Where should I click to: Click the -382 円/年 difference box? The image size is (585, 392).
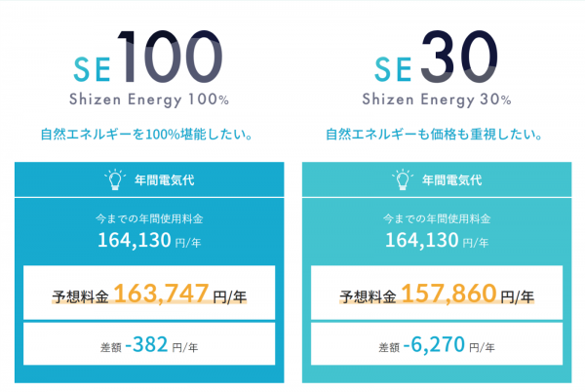[149, 343]
